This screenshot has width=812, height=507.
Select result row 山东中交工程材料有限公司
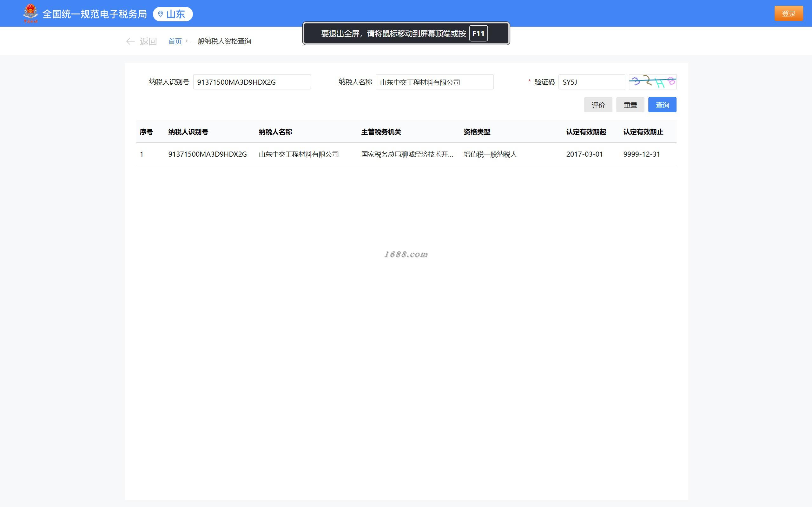point(299,154)
